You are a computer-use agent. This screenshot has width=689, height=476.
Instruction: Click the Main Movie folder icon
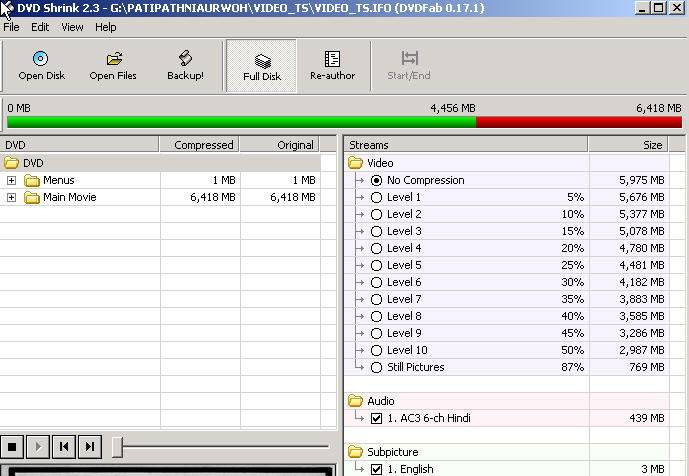(x=32, y=197)
